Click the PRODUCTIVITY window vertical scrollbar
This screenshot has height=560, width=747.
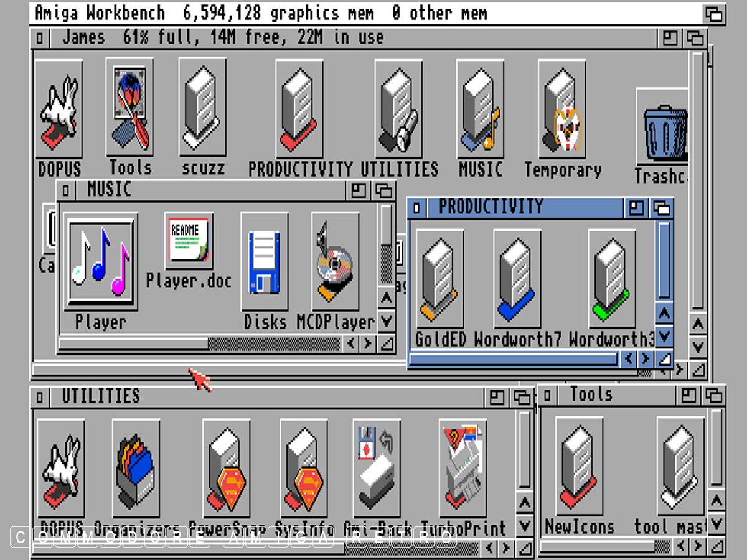tap(664, 260)
